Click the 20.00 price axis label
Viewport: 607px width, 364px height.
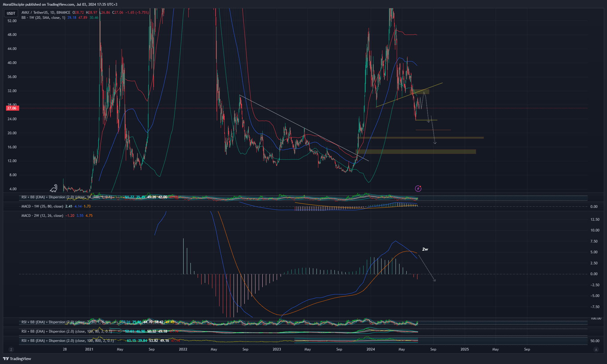12,133
